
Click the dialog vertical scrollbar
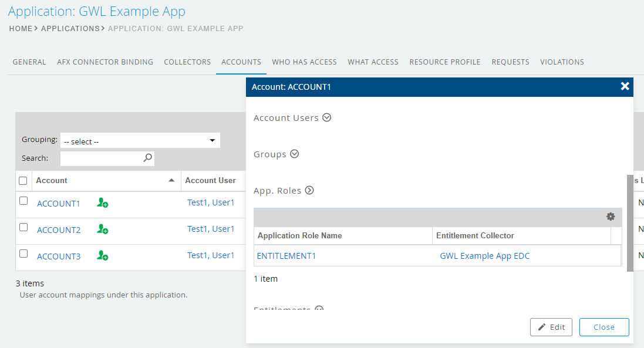click(630, 223)
